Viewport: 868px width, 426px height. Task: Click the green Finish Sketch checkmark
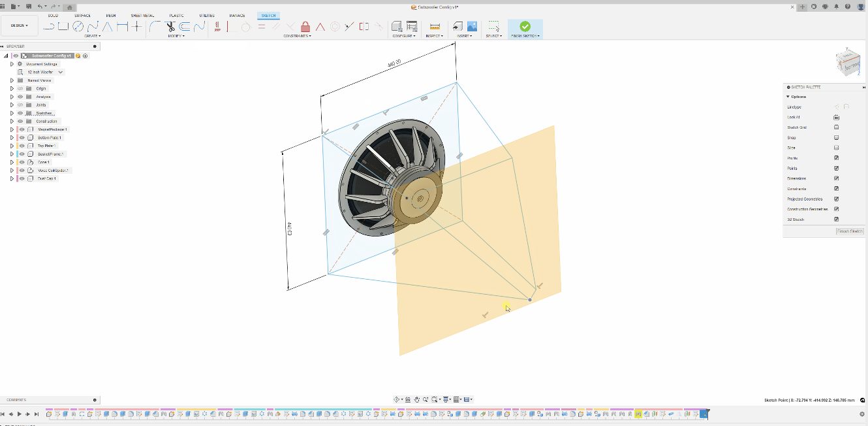525,26
